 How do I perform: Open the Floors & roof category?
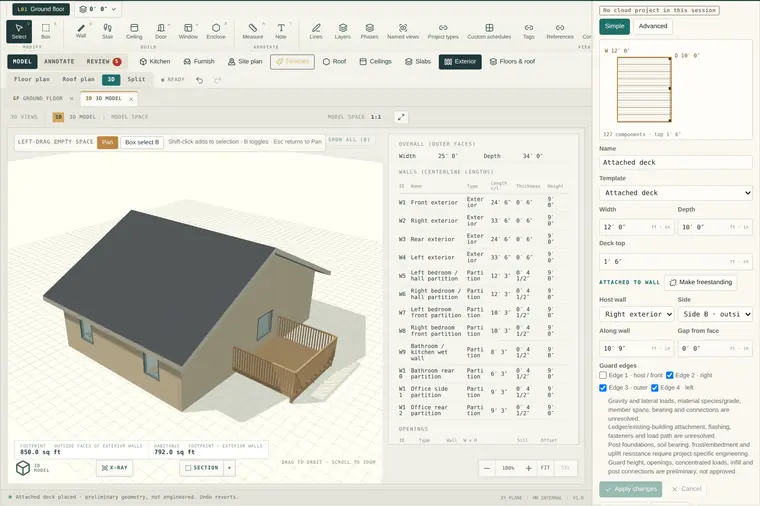click(512, 62)
